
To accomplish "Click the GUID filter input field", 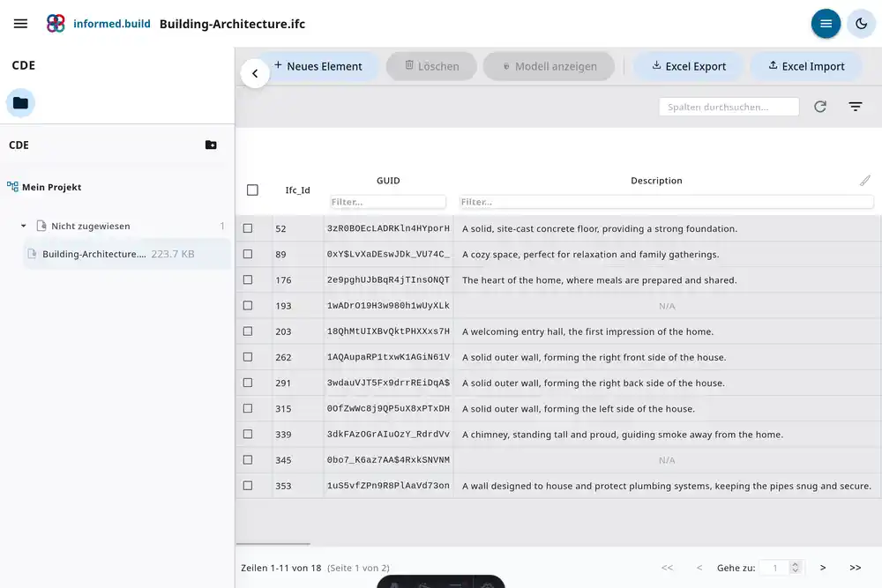I will point(388,202).
